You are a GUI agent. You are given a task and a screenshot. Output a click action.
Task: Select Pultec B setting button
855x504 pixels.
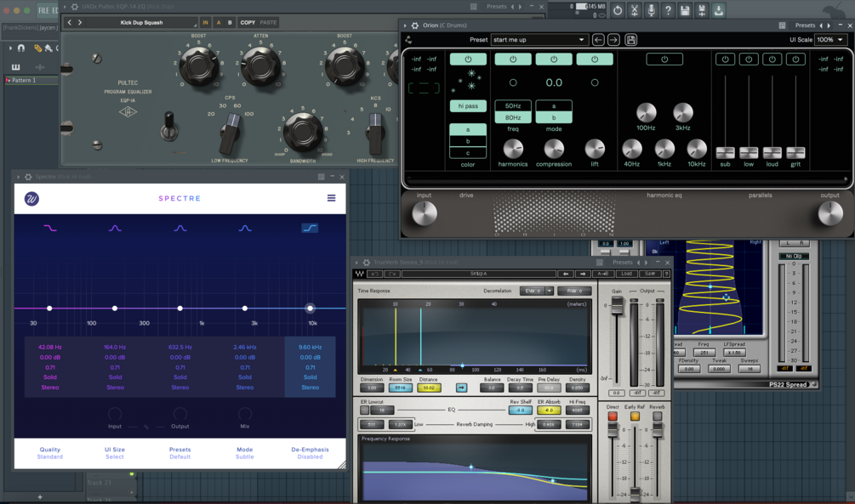coord(230,22)
